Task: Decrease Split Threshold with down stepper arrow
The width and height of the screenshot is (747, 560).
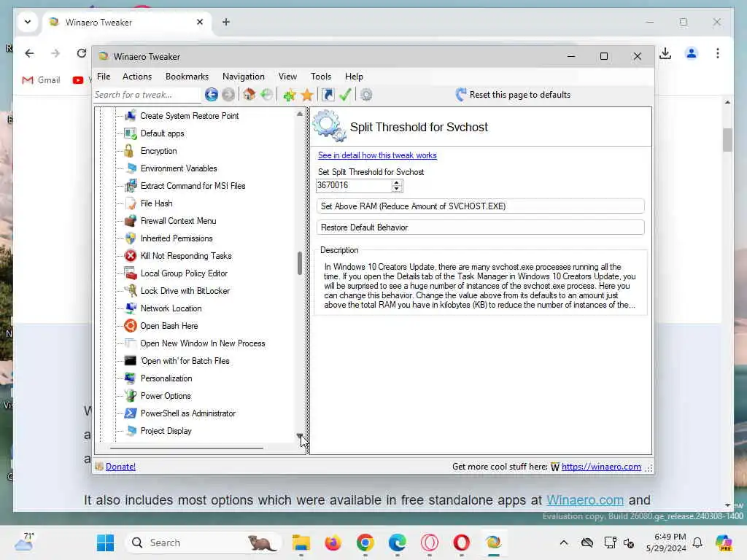Action: click(x=397, y=189)
